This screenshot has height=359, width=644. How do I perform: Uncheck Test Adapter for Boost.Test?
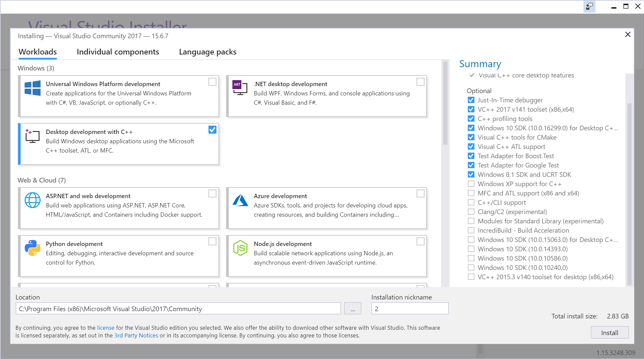(471, 156)
